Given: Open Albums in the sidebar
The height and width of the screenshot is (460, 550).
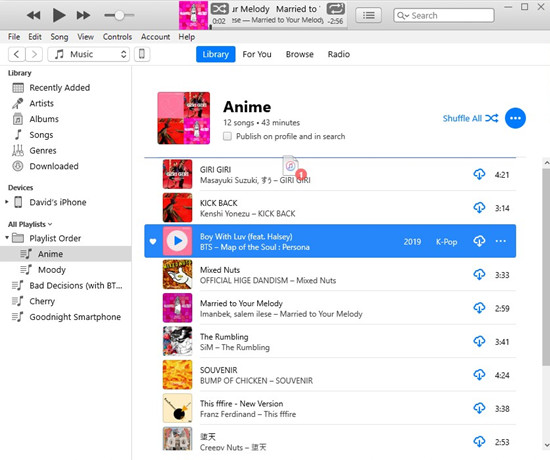Looking at the screenshot, I should (x=44, y=119).
